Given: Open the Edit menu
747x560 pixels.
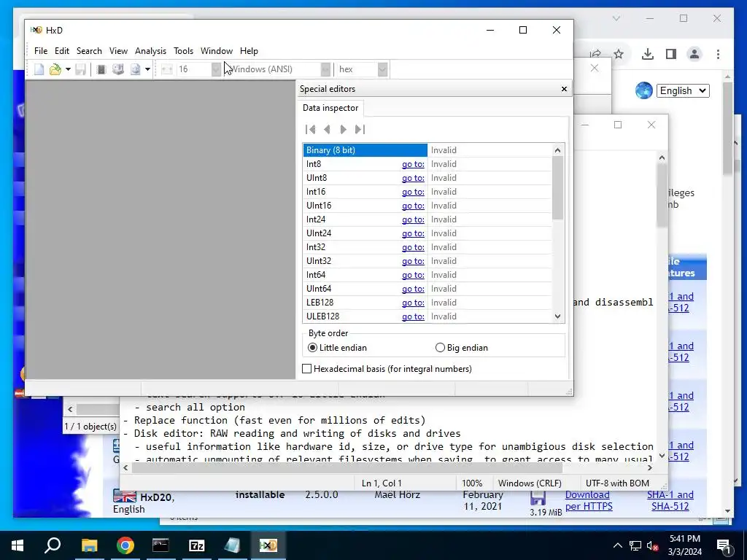Looking at the screenshot, I should (x=62, y=51).
